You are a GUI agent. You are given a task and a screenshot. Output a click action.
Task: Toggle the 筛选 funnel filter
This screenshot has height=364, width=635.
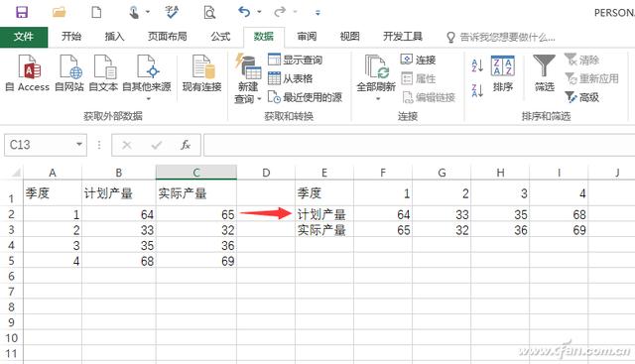point(545,72)
